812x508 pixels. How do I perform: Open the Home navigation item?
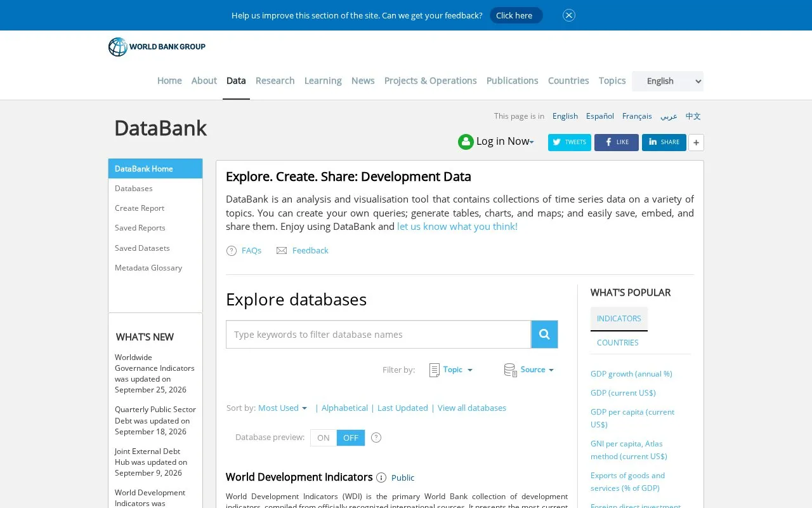169,81
